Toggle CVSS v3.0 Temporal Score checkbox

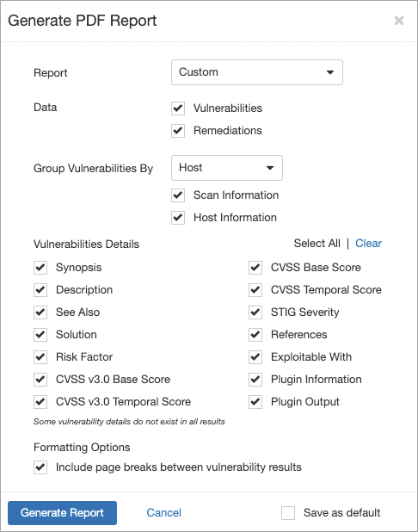click(x=40, y=402)
